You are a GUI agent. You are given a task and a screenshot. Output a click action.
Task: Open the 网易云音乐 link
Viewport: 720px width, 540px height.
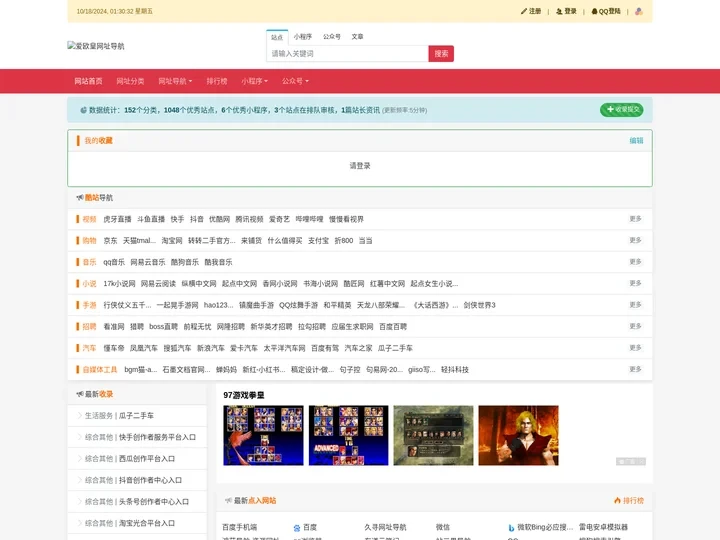pyautogui.click(x=148, y=262)
